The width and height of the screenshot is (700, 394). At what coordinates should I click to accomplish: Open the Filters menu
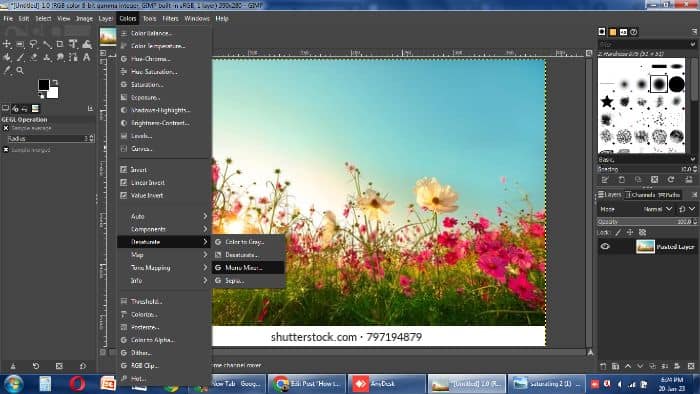170,19
